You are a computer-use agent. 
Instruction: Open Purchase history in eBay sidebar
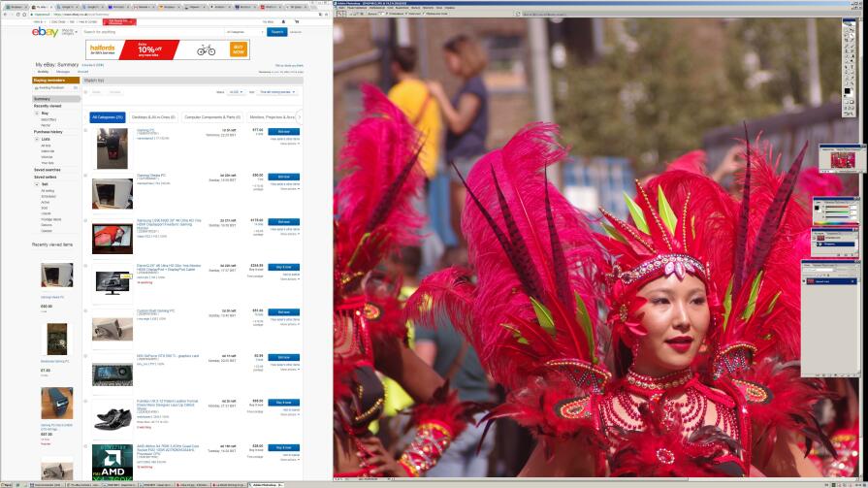[48, 132]
